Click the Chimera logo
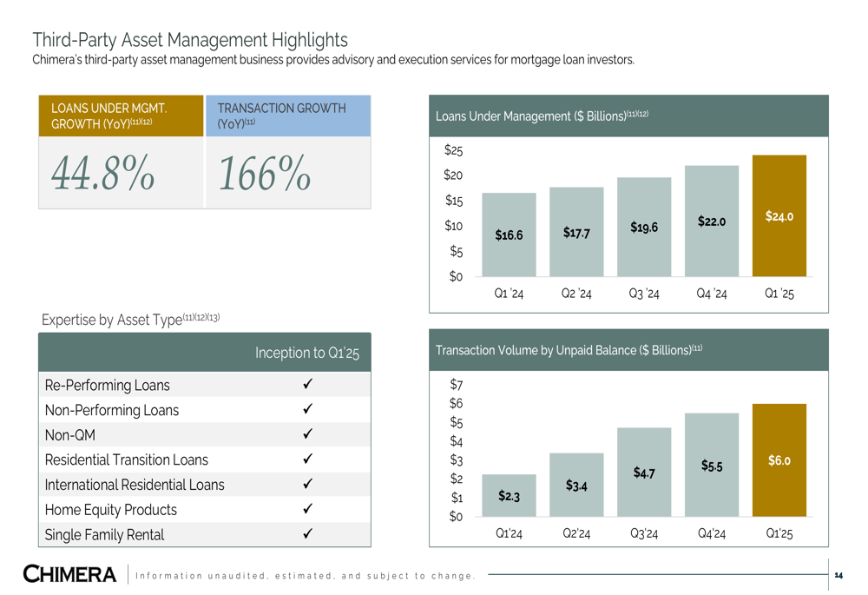 69,574
